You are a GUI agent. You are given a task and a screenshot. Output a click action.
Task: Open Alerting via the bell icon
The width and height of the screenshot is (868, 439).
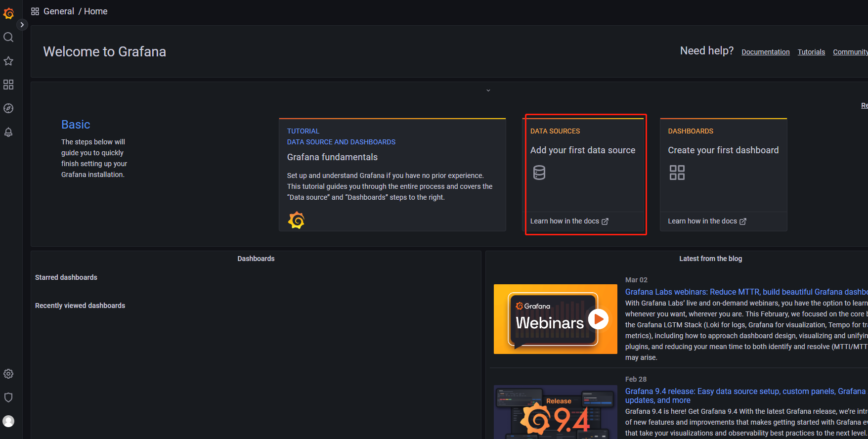click(x=8, y=132)
